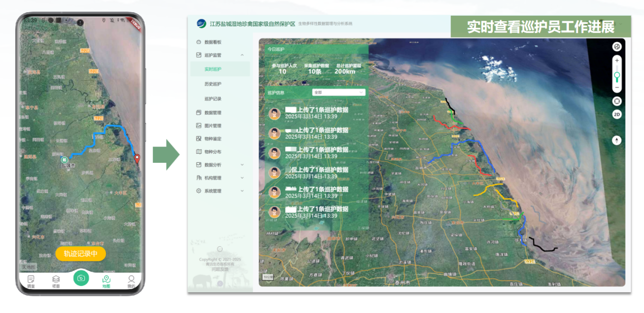The image size is (644, 313).
Task: Select the 地图 map tab on phone
Action: [x=106, y=281]
